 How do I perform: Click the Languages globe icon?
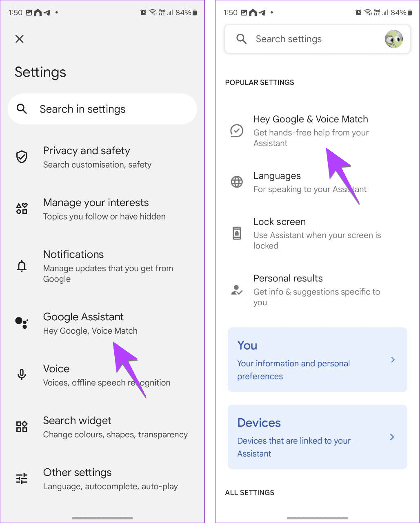point(237,182)
